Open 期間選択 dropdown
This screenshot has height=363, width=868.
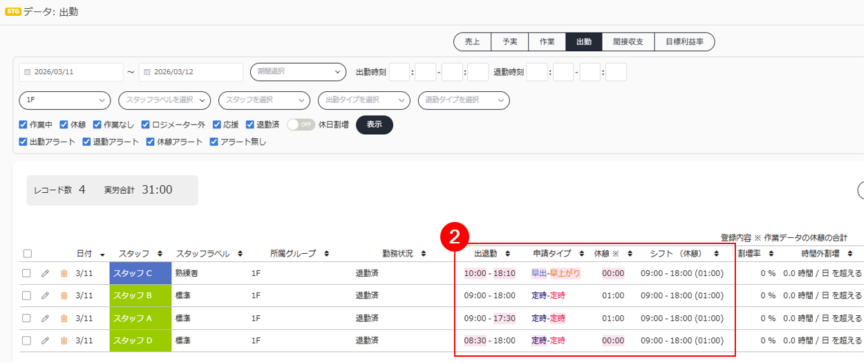[298, 71]
